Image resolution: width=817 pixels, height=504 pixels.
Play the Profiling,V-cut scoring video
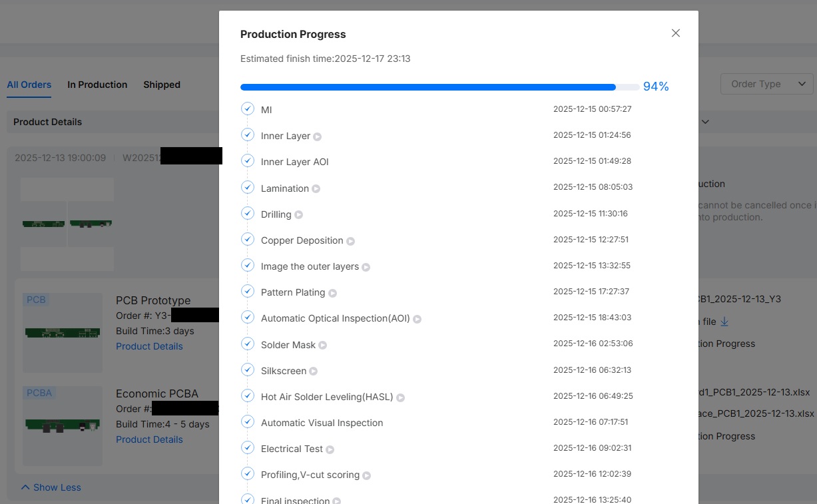pos(367,475)
